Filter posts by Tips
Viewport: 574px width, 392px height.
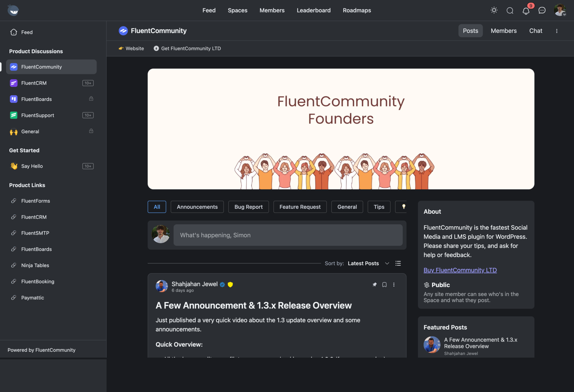379,207
